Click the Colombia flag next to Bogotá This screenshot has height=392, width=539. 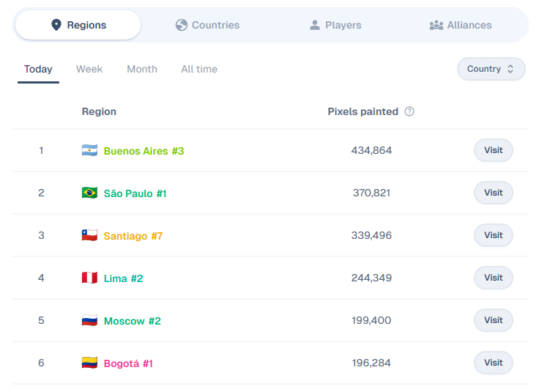tap(89, 363)
